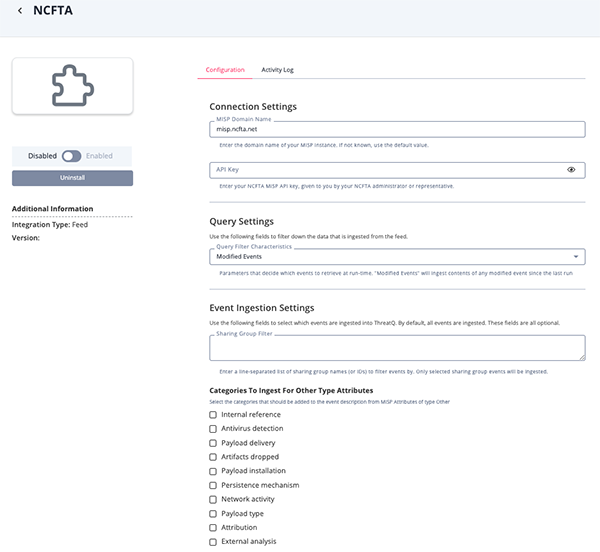Click the Connection Settings heading
The width and height of the screenshot is (600, 552).
click(x=253, y=107)
